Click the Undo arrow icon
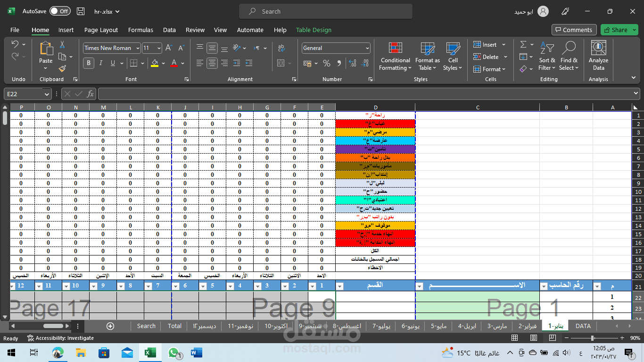This screenshot has height=362, width=644. tap(15, 44)
